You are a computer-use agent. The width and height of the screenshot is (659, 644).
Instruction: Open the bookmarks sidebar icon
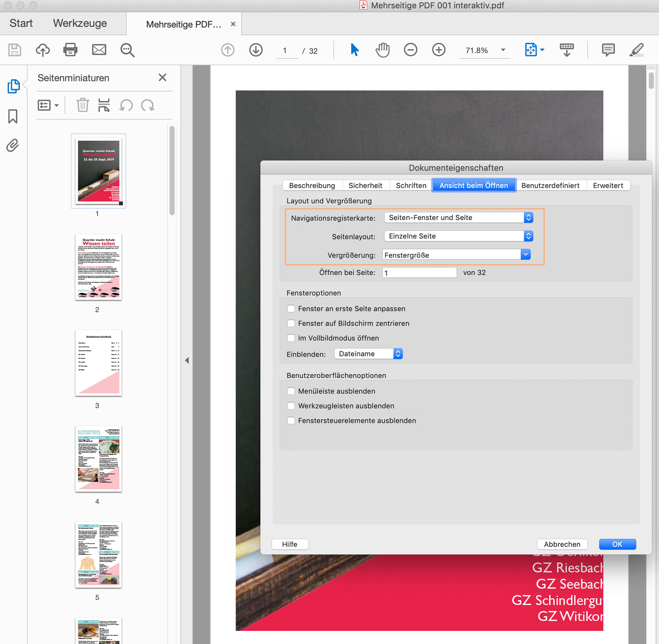pos(13,116)
